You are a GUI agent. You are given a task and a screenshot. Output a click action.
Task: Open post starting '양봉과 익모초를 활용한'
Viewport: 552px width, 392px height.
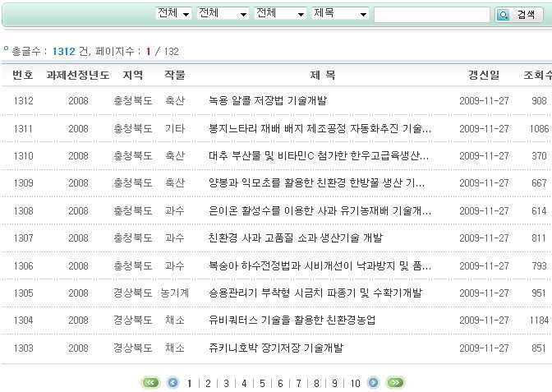pos(316,182)
